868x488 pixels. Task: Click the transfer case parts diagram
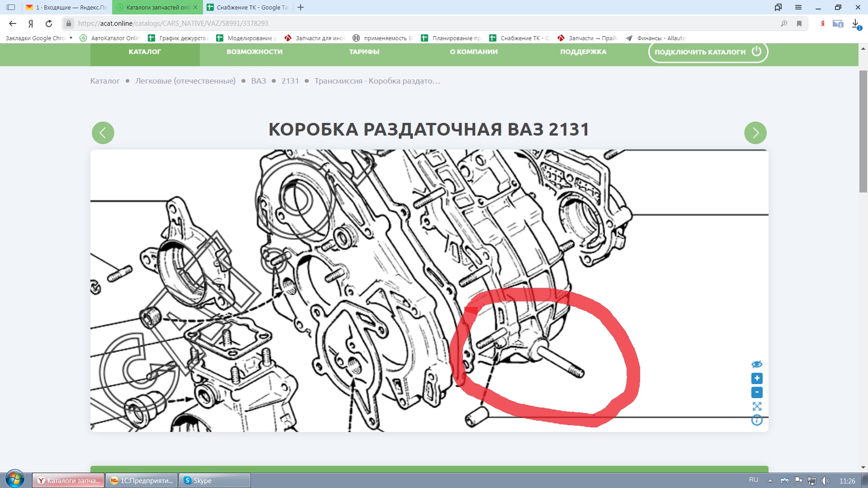pyautogui.click(x=429, y=291)
